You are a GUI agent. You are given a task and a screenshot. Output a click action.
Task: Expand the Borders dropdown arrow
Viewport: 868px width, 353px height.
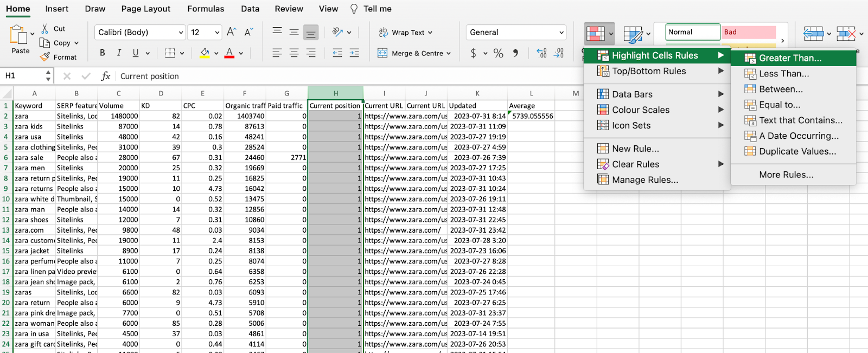(x=182, y=53)
